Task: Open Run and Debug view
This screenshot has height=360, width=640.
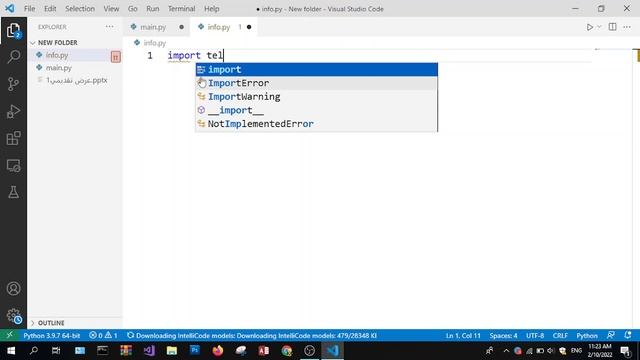Action: (x=13, y=111)
